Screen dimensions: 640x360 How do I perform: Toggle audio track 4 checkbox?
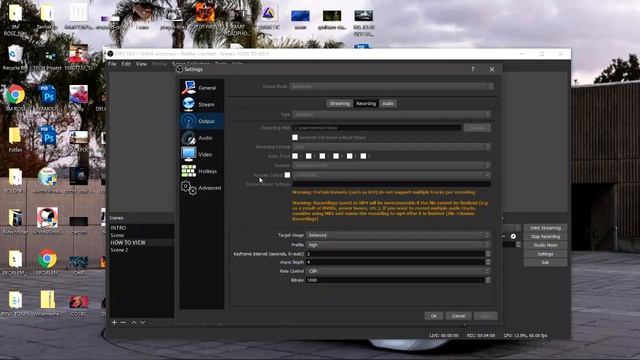pos(336,156)
